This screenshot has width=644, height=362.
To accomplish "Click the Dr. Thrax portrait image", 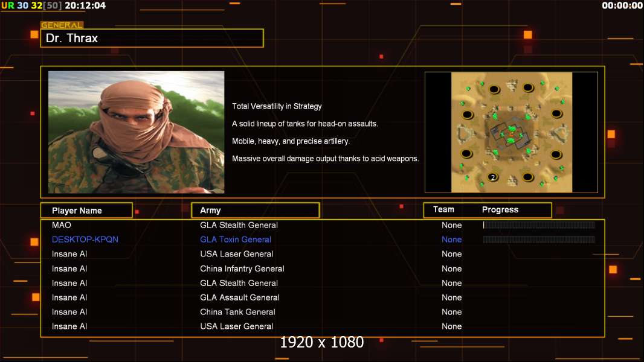I will click(x=137, y=132).
